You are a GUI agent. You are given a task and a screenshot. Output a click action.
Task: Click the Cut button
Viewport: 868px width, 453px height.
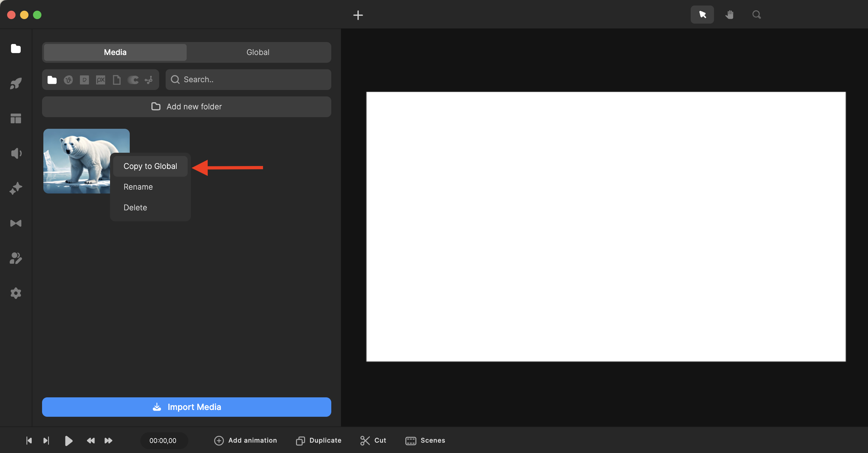pyautogui.click(x=373, y=440)
